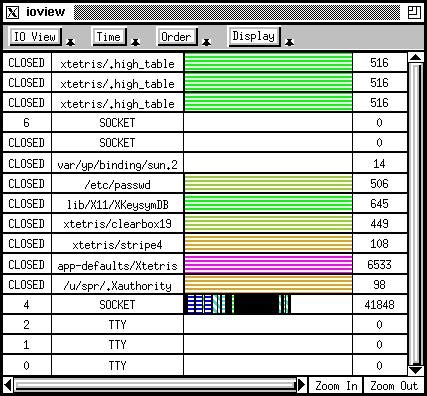The height and width of the screenshot is (396, 427).
Task: Expand the arrow beside IO View
Action: 70,42
